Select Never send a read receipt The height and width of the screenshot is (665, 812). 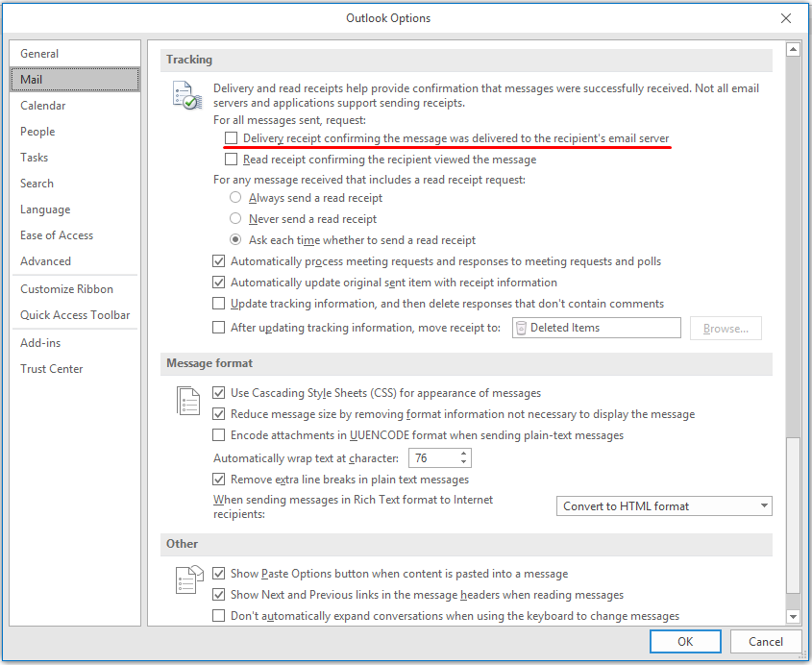235,218
